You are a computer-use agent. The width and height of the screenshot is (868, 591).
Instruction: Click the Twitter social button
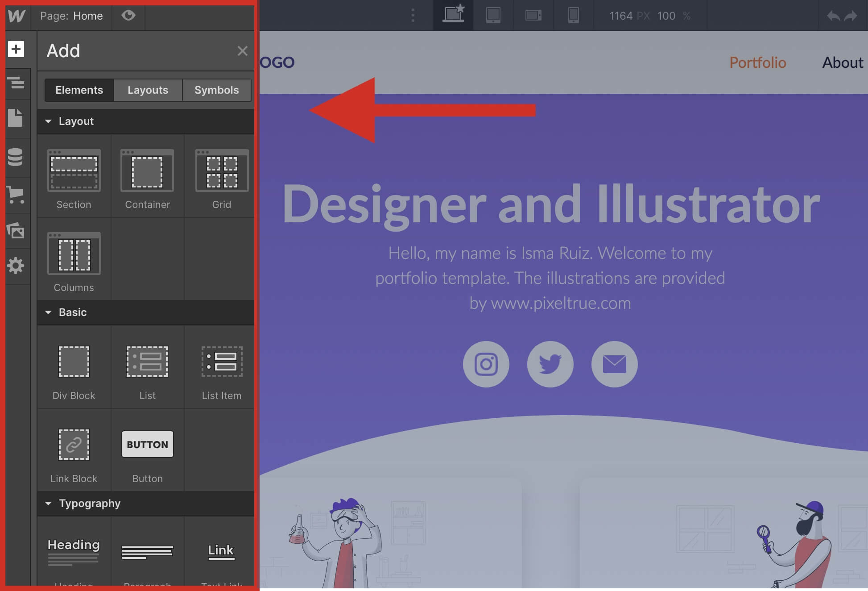pyautogui.click(x=550, y=364)
